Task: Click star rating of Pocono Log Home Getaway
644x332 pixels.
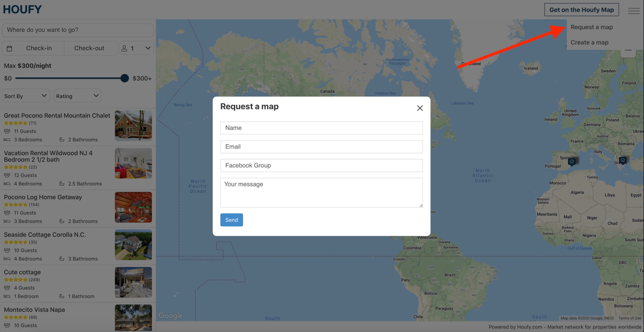Action: coord(16,204)
